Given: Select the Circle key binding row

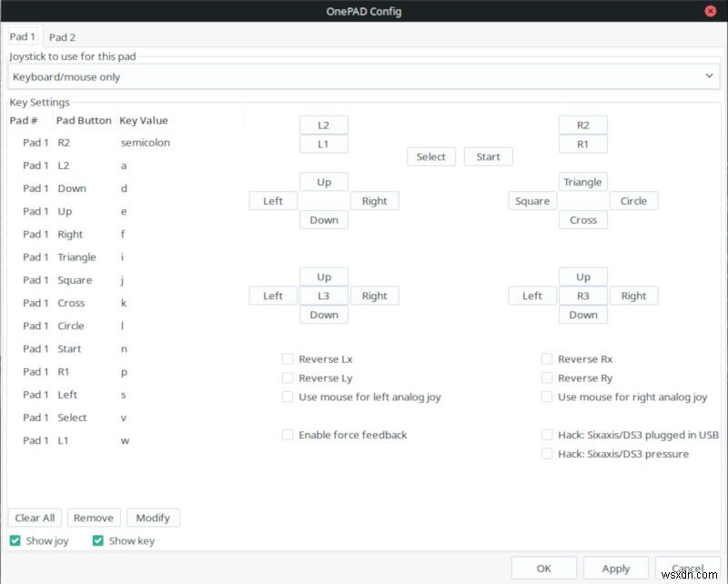Looking at the screenshot, I should click(126, 326).
